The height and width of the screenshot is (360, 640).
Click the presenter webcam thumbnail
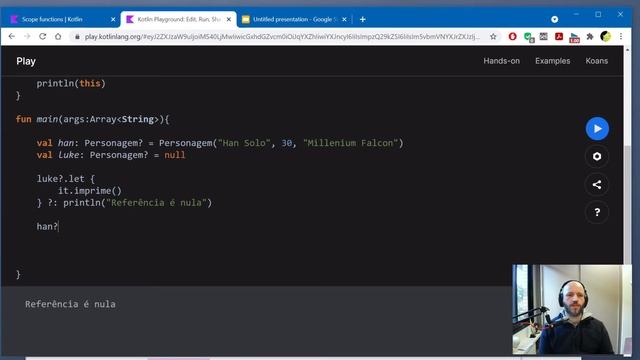(x=572, y=309)
